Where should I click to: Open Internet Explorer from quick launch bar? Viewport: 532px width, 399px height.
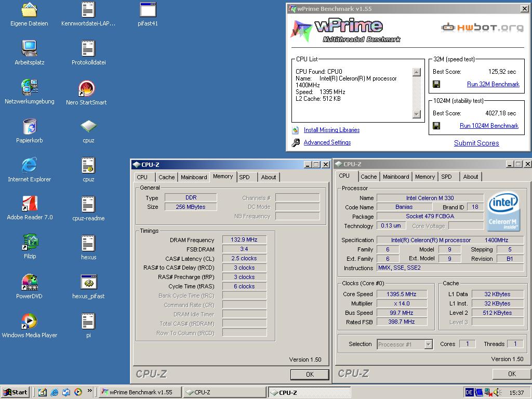[54, 392]
